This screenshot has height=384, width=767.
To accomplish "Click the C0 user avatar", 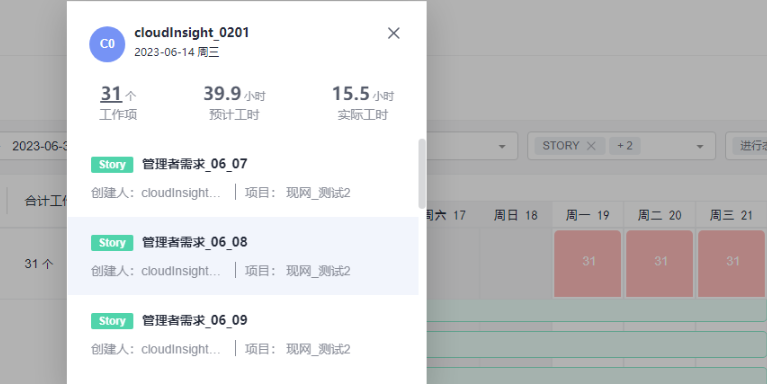I will 107,44.
